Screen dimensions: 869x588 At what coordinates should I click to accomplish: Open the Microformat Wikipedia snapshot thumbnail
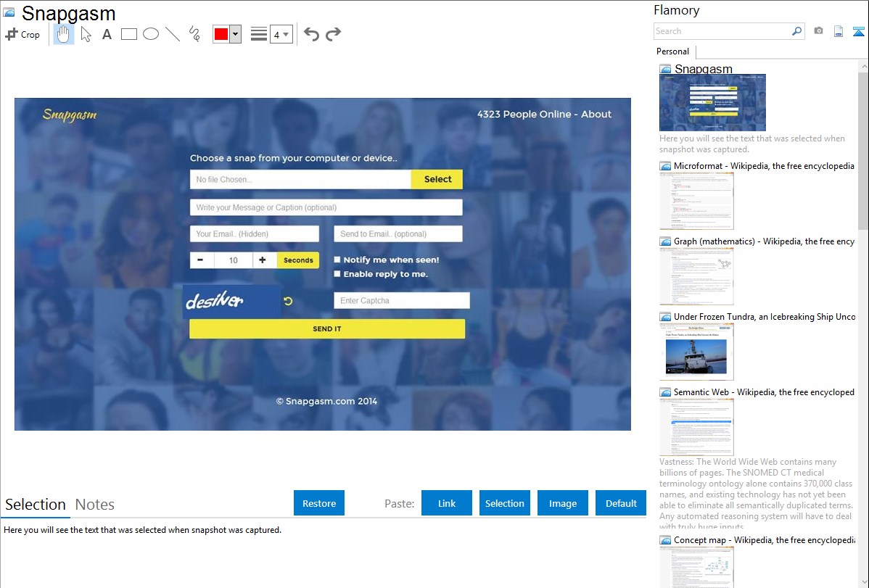point(696,201)
